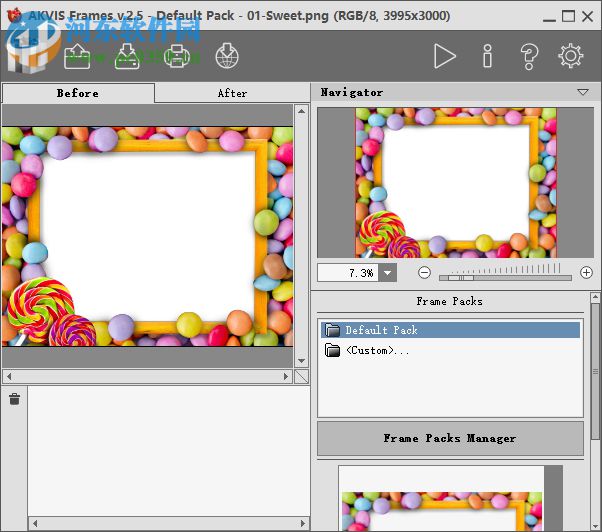This screenshot has width=602, height=532.
Task: Click the corner navigation icon beside scrollbars
Action: pyautogui.click(x=302, y=377)
